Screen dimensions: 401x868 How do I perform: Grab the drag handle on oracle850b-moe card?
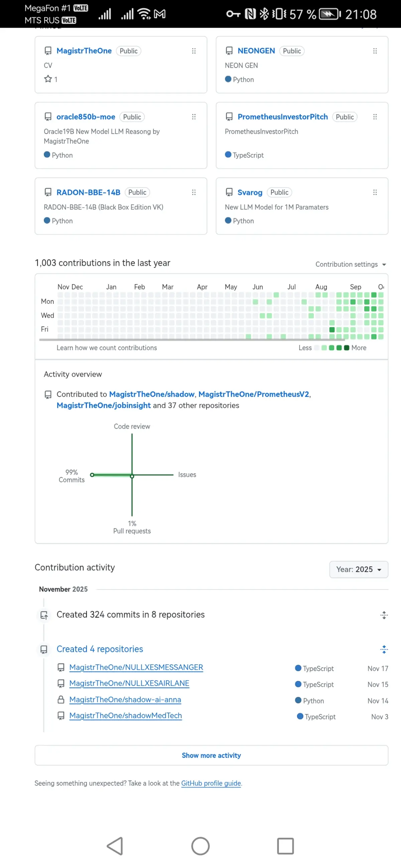[x=193, y=117]
